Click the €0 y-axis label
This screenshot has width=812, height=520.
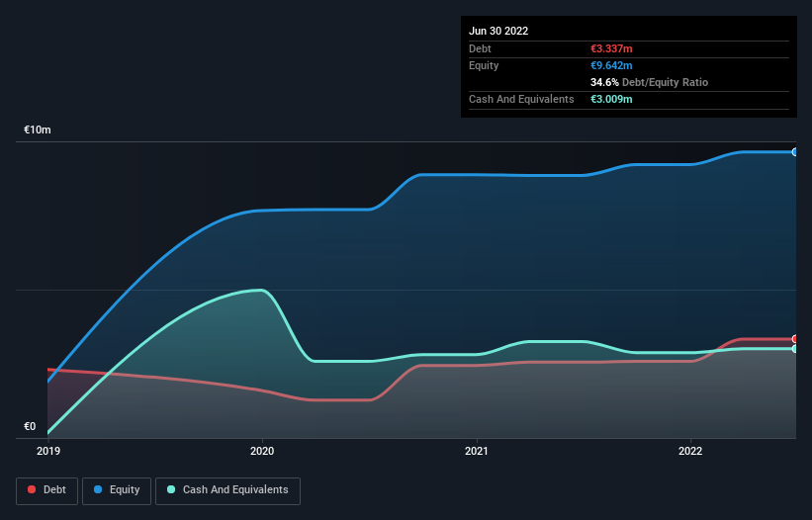(x=30, y=426)
